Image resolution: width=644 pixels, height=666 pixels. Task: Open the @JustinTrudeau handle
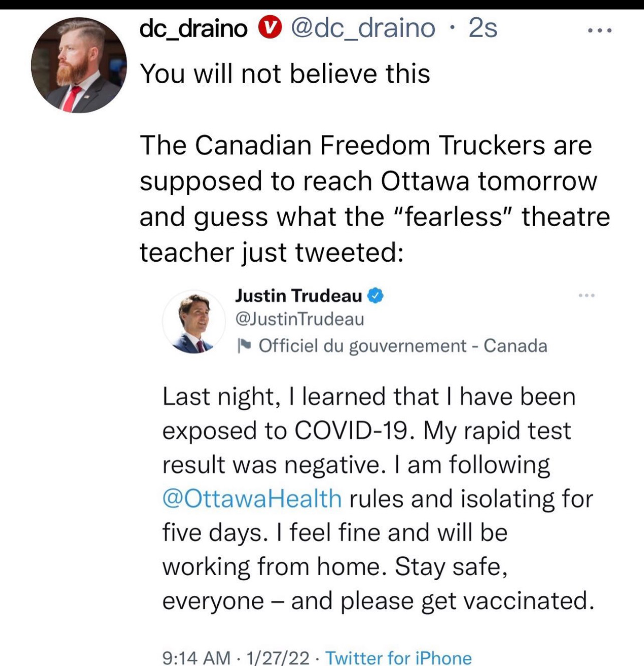pyautogui.click(x=299, y=319)
